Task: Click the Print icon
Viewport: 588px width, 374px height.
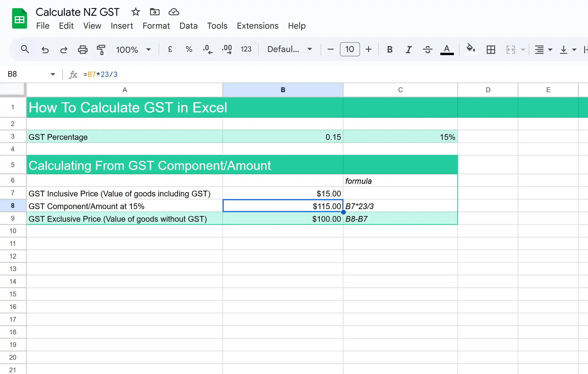Action: [83, 50]
